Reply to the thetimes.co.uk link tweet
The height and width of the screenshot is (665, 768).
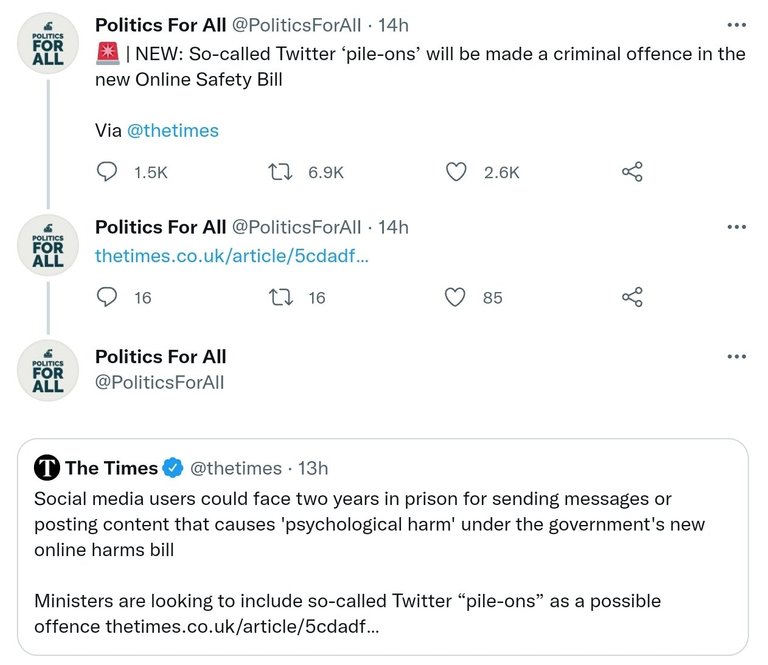click(107, 297)
